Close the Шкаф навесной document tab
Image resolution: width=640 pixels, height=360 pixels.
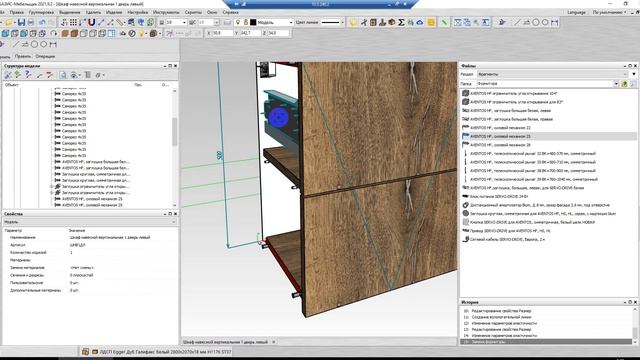(273, 342)
